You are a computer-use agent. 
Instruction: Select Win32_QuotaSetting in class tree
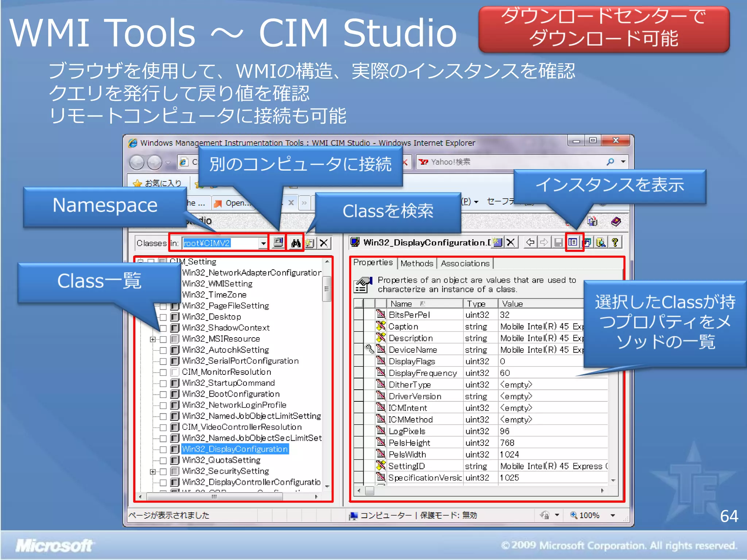point(221,460)
